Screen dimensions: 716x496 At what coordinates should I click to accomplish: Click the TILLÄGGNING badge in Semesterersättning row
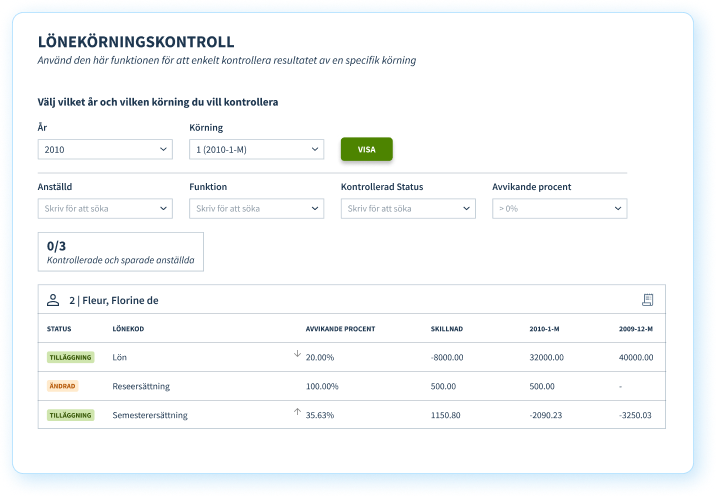70,415
